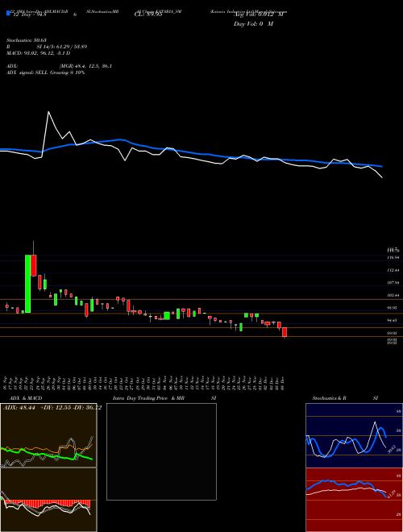Click the 98.95 price axis label

[393, 308]
